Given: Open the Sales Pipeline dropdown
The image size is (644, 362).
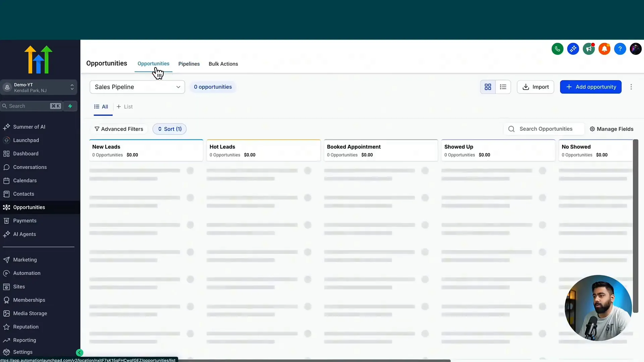Looking at the screenshot, I should (x=137, y=87).
